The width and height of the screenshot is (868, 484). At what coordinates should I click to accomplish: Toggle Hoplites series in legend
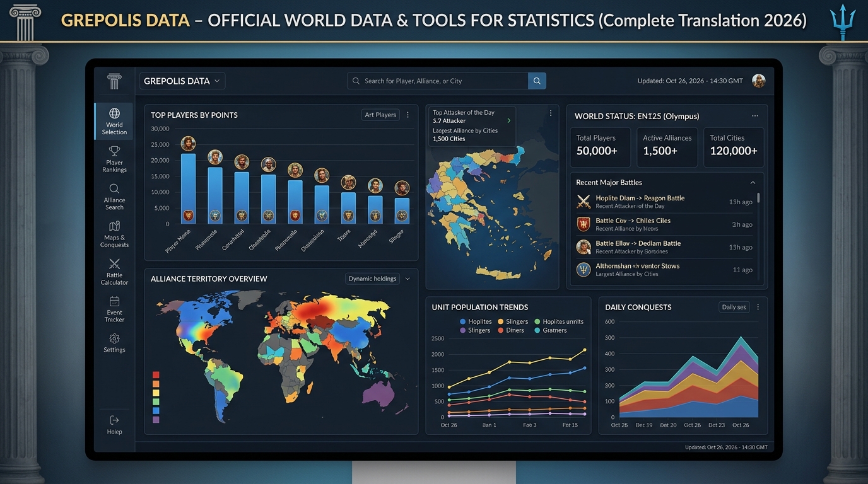coord(476,321)
